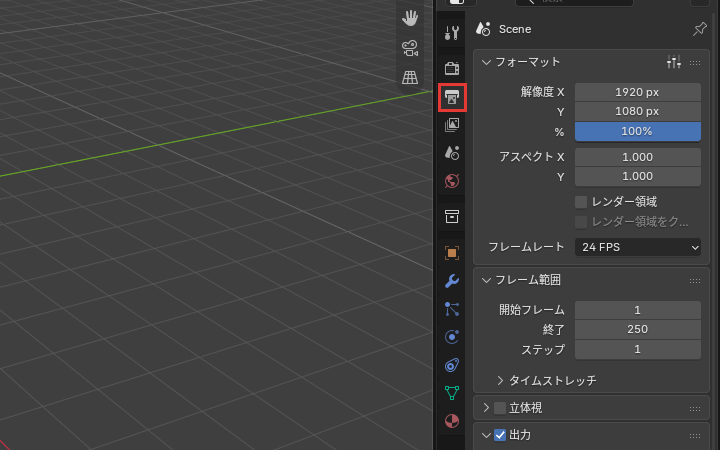Grab the 立体視 panel drag handle dots
720x450 pixels.
(695, 409)
